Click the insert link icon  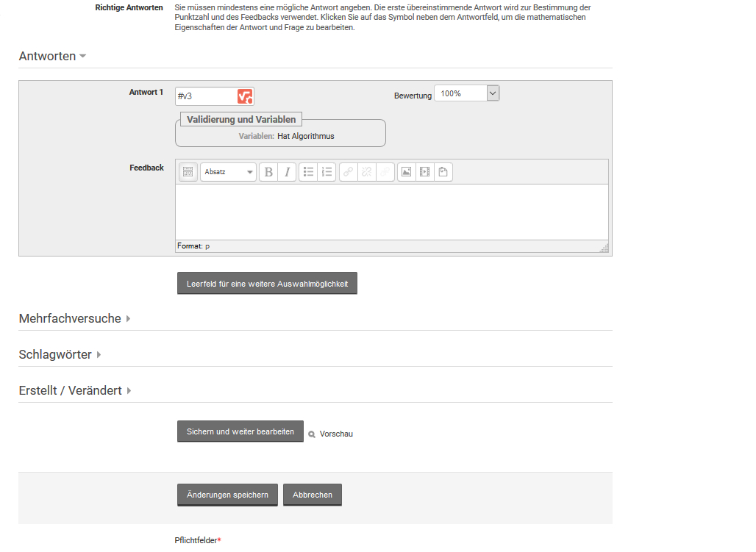(349, 172)
